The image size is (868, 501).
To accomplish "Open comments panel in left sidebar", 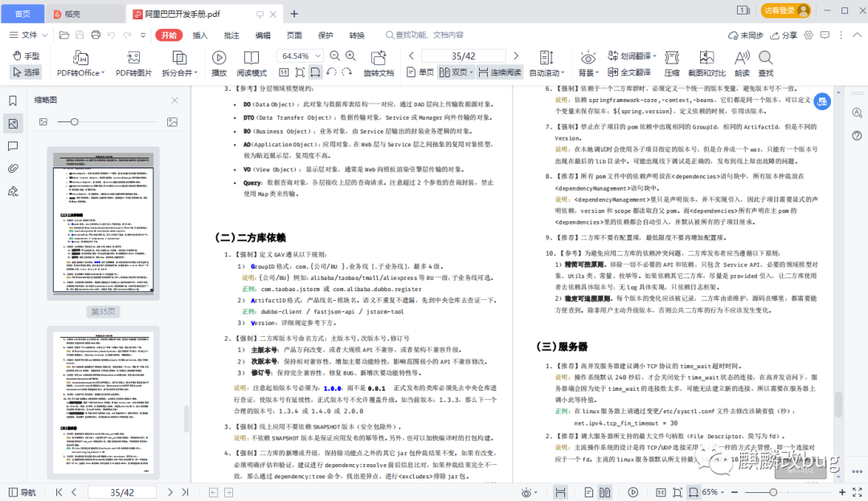I will tap(13, 146).
